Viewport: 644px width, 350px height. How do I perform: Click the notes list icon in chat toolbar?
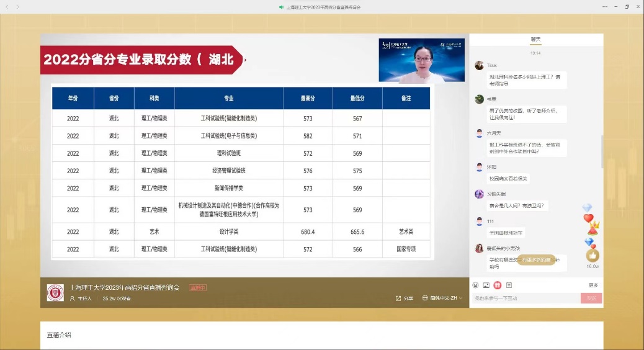pyautogui.click(x=509, y=285)
